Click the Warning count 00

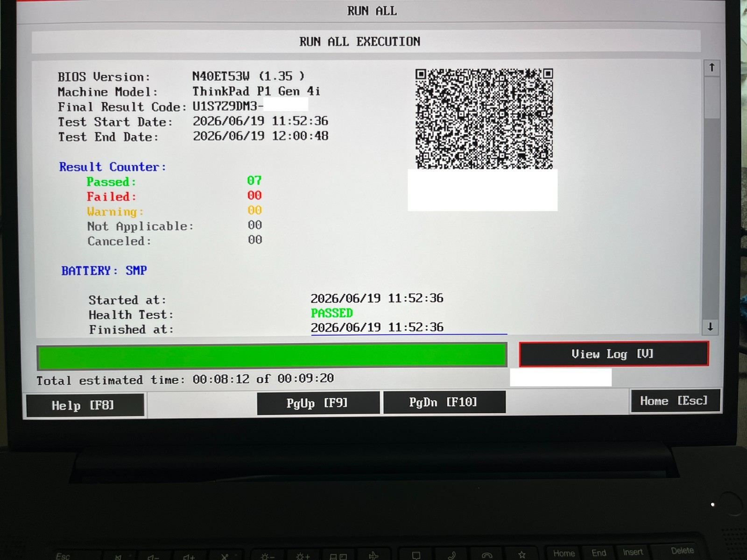254,210
